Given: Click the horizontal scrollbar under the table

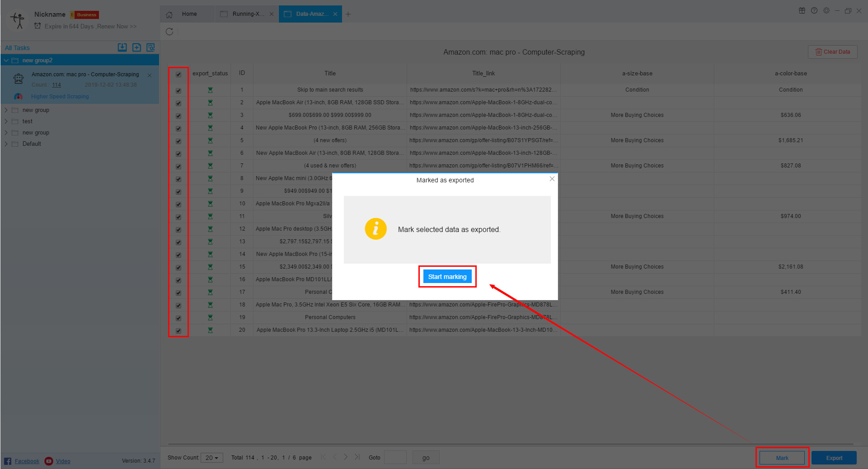Looking at the screenshot, I should pyautogui.click(x=511, y=444).
